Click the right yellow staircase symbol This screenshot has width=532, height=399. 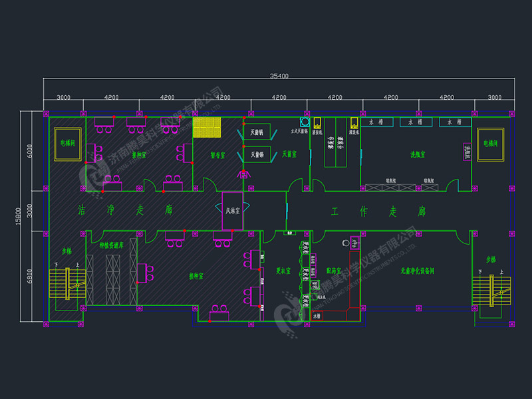click(x=490, y=287)
